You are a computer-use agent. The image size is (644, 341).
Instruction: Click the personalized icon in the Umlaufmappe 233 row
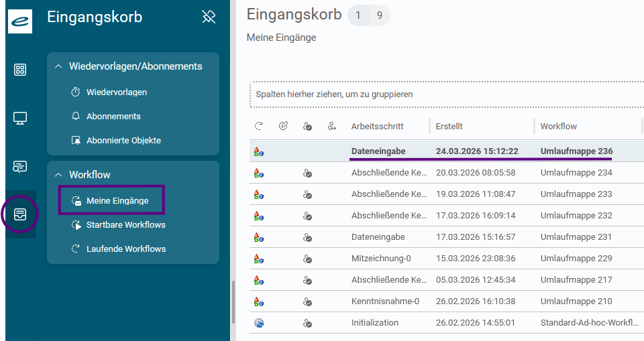pyautogui.click(x=307, y=194)
